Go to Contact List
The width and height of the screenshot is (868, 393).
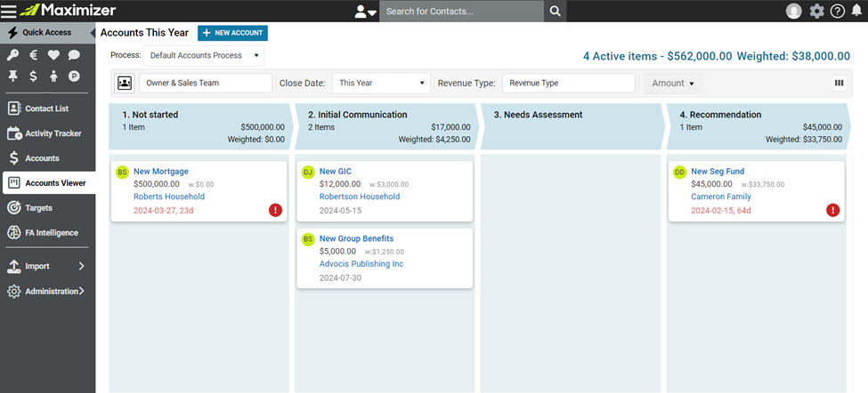point(47,108)
